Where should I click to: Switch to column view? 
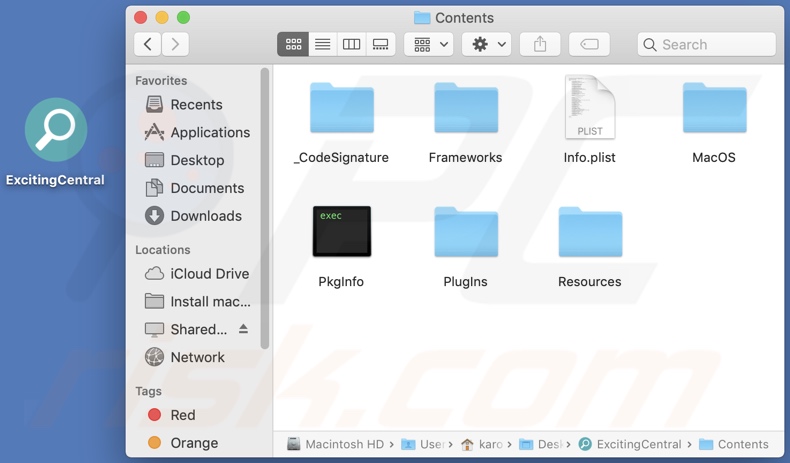[351, 44]
